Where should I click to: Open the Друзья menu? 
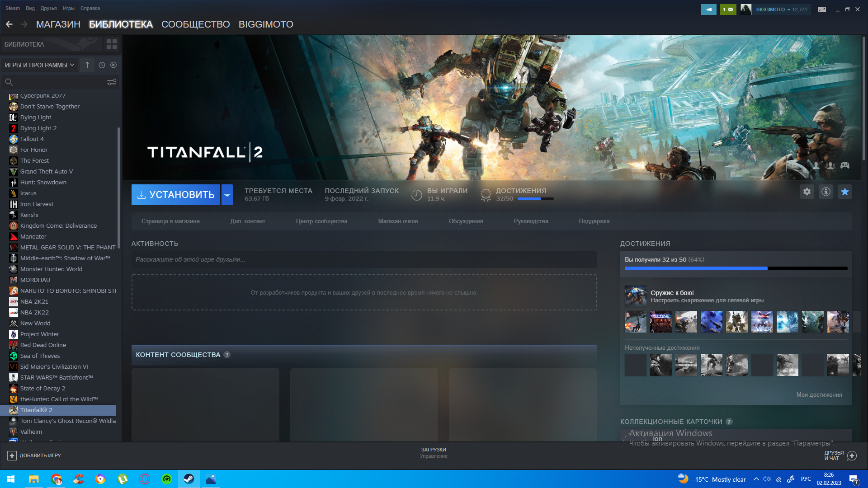click(x=48, y=8)
